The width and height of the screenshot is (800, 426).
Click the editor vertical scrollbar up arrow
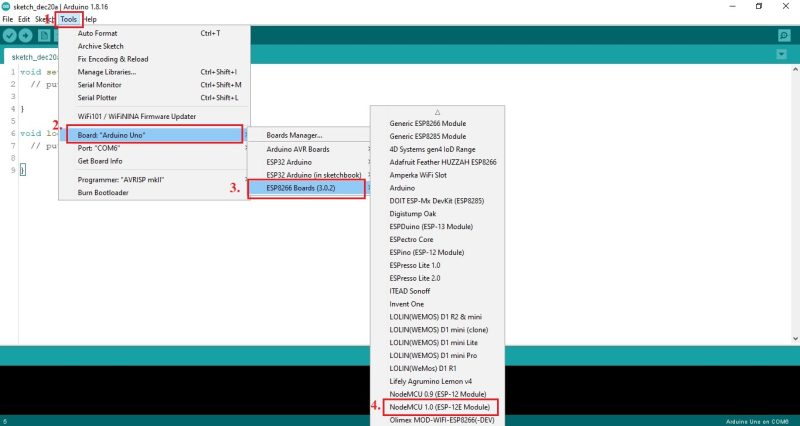(794, 70)
